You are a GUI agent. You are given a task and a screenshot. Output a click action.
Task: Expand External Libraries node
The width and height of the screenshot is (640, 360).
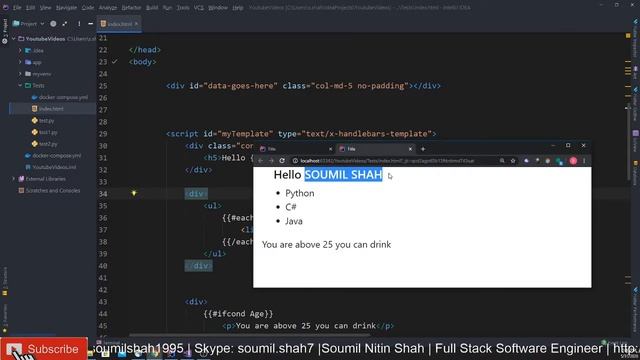[14, 179]
